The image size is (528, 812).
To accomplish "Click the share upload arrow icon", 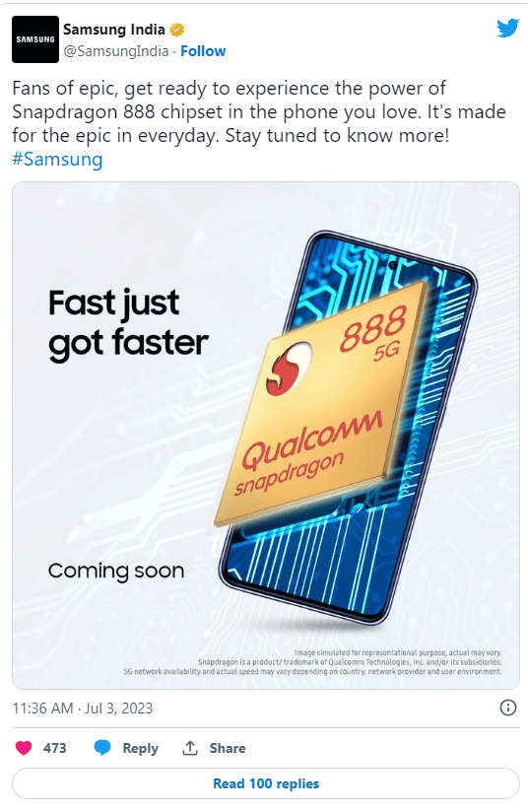I will coord(190,748).
